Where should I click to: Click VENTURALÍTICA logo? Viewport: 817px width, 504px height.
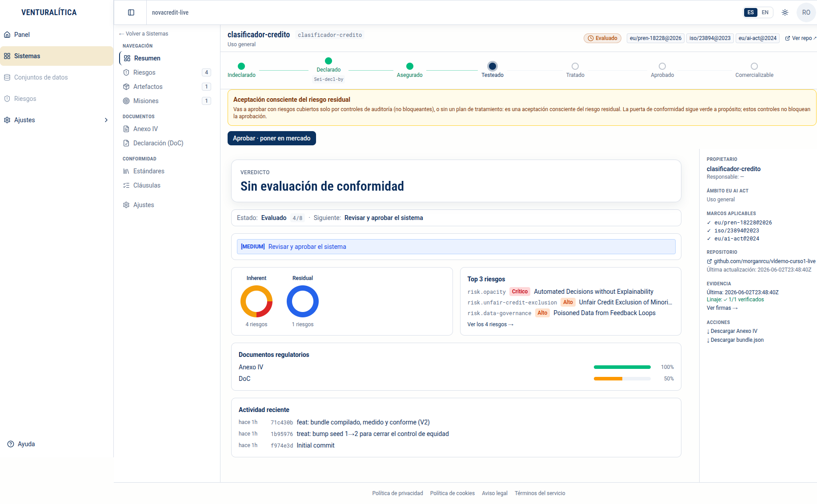pos(49,12)
